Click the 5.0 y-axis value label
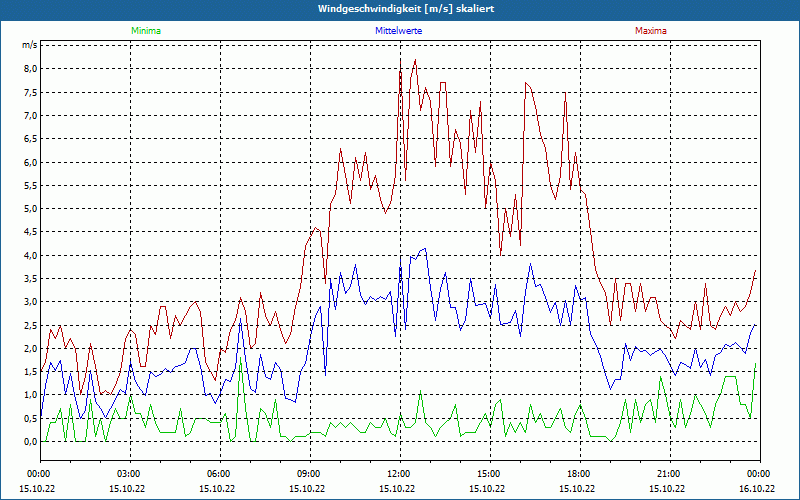800x500 pixels. 30,209
